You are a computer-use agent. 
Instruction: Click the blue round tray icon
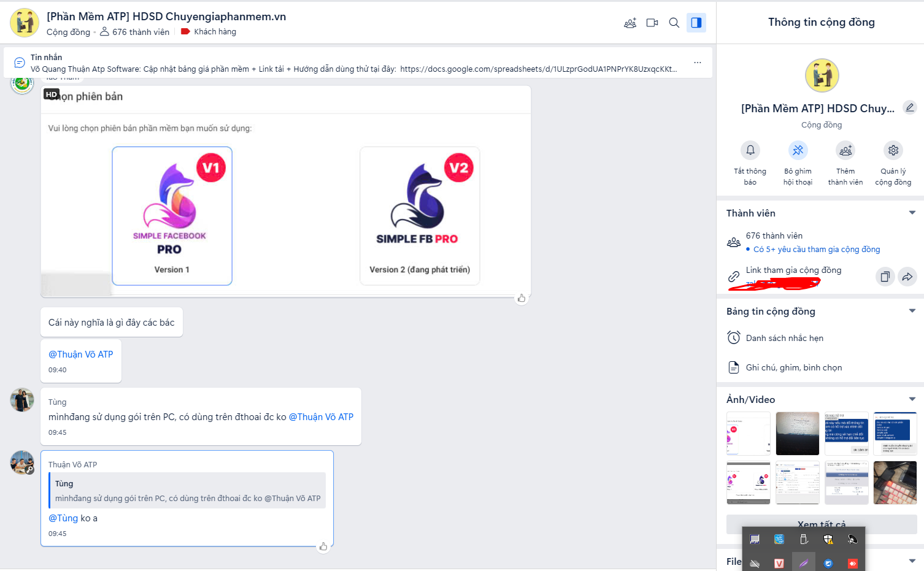(828, 564)
